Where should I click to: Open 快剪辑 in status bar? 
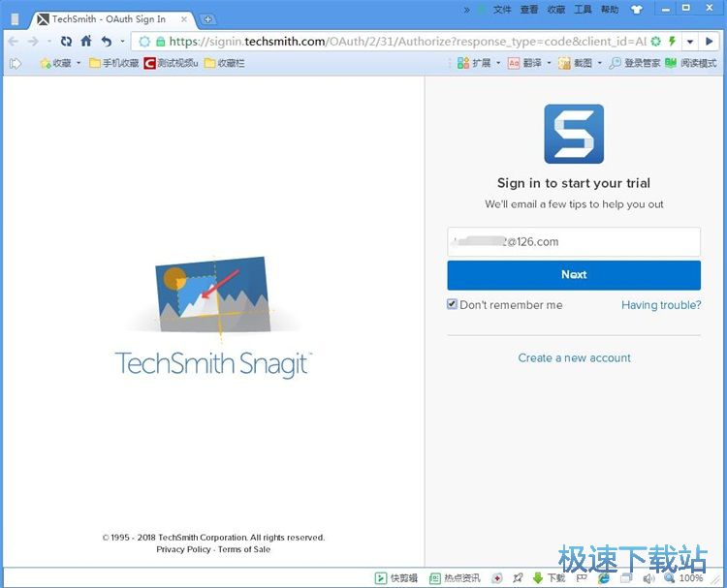click(x=396, y=577)
